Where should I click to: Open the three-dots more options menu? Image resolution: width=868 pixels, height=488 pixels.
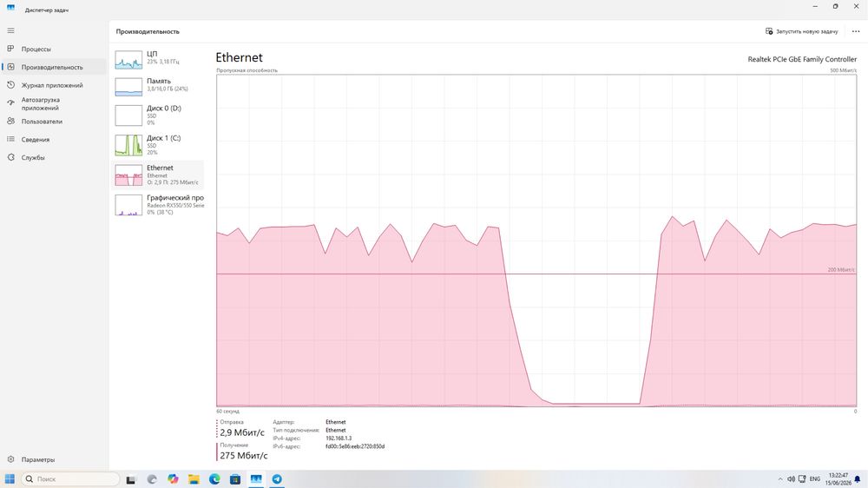[x=856, y=31]
